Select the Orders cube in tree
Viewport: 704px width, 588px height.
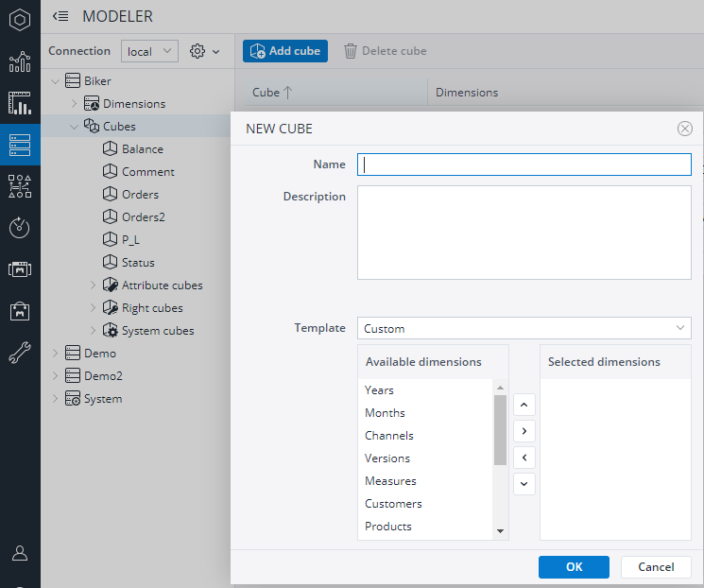coord(140,195)
